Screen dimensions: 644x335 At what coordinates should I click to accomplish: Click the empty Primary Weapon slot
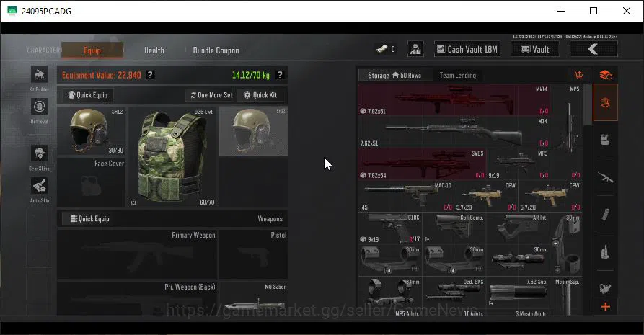coord(137,254)
